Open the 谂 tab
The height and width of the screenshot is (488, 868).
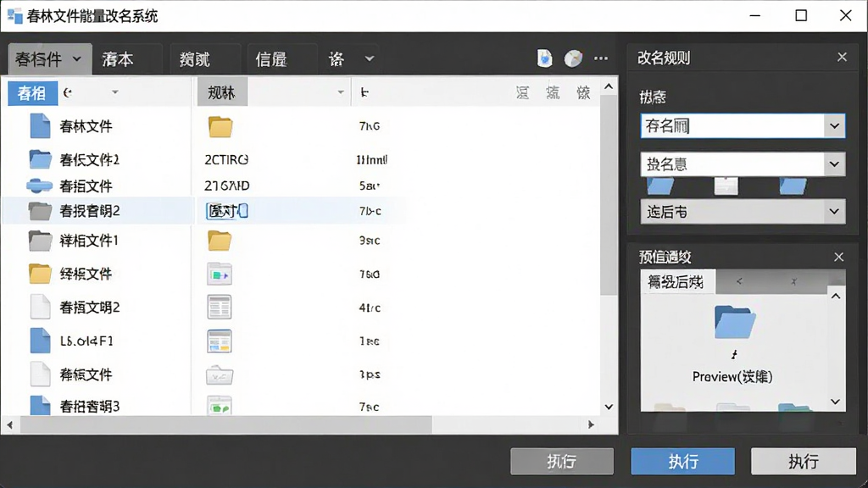336,59
